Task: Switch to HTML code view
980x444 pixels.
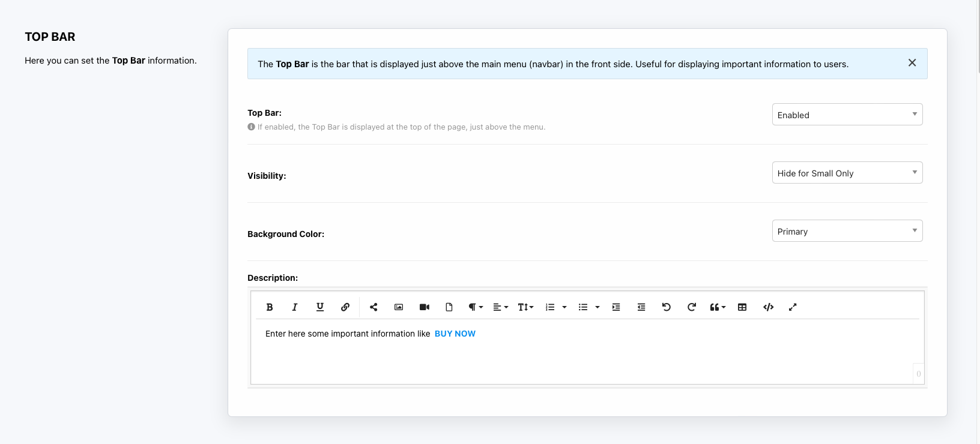Action: [768, 307]
